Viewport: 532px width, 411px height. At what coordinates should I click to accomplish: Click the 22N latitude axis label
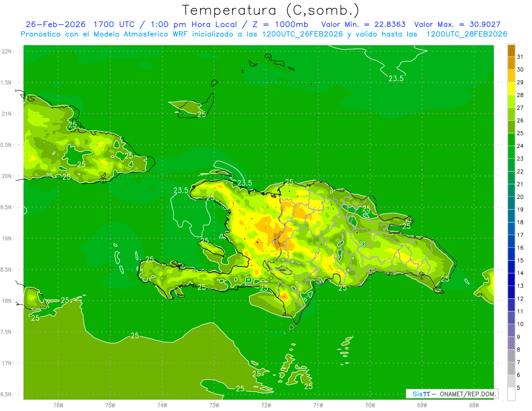(8, 51)
